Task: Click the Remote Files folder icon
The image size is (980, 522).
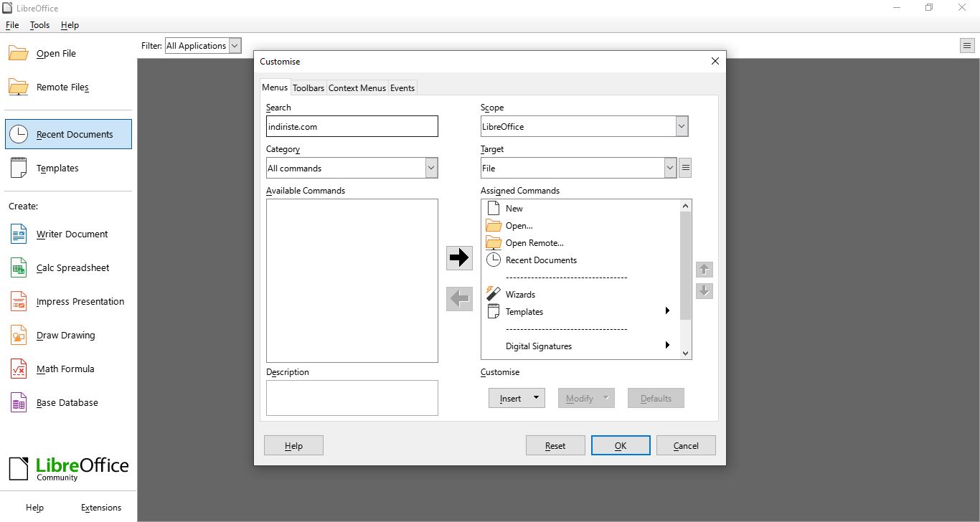Action: click(19, 87)
